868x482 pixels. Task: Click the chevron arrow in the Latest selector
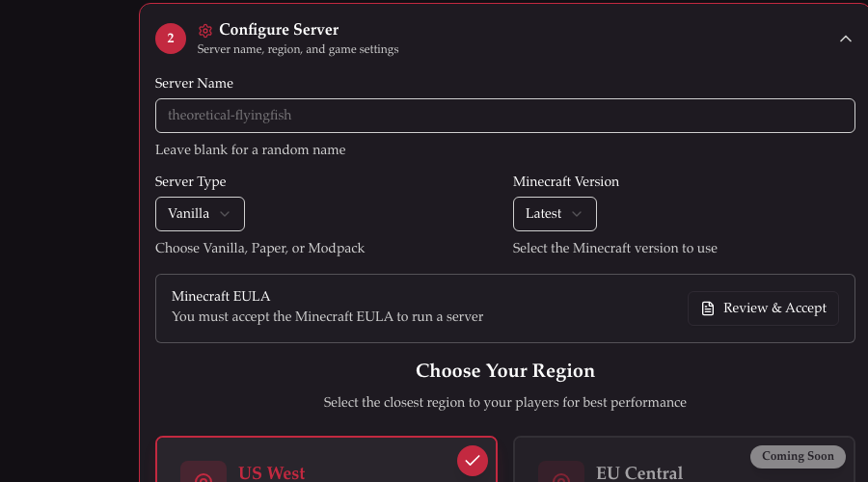pyautogui.click(x=577, y=214)
